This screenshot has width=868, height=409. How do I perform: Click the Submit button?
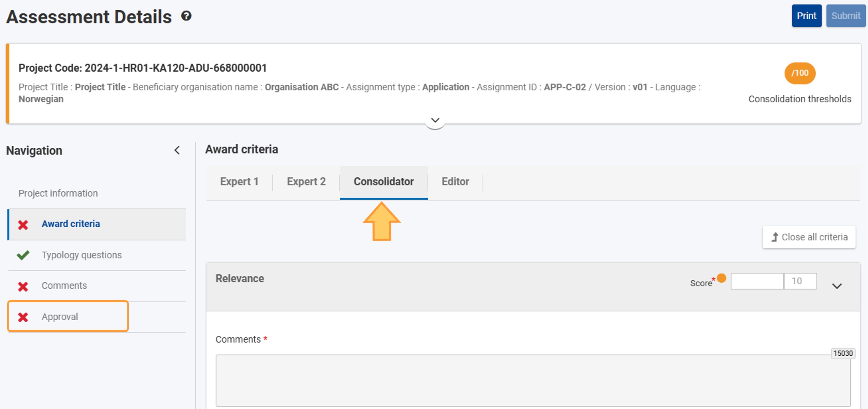(x=846, y=16)
